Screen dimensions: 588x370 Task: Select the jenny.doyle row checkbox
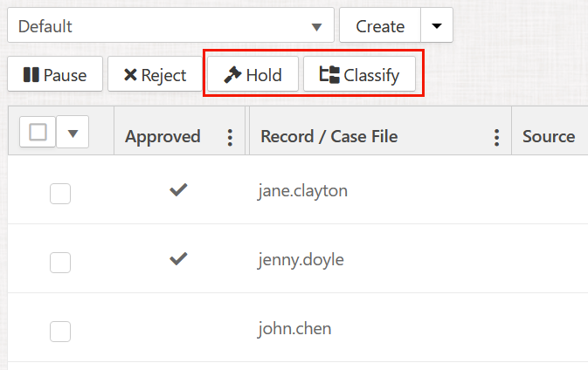tap(60, 262)
